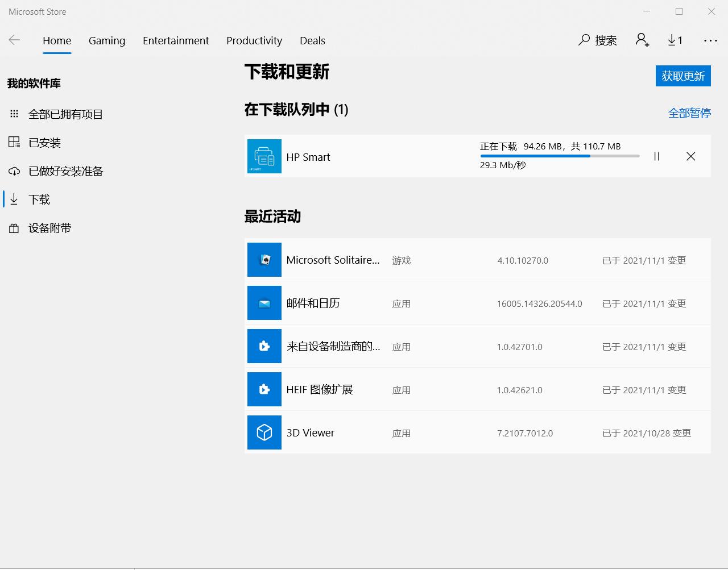Screen dimensions: 728x570
Task: Click version 1.0.42621.0
Action: (519, 390)
